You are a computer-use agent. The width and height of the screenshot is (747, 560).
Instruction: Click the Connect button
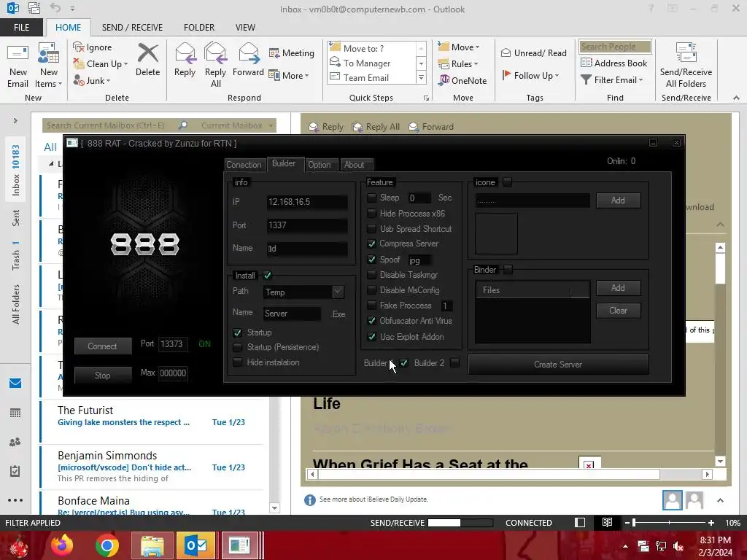pos(102,346)
